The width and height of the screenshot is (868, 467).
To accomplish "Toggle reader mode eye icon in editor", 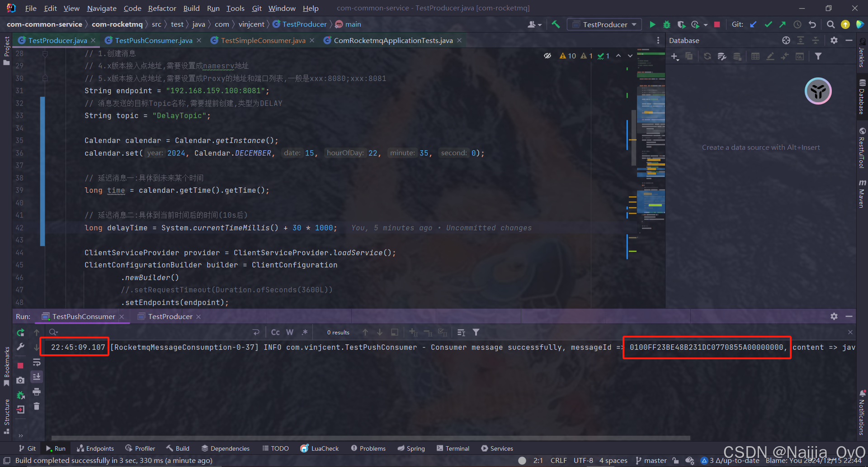I will pos(547,56).
